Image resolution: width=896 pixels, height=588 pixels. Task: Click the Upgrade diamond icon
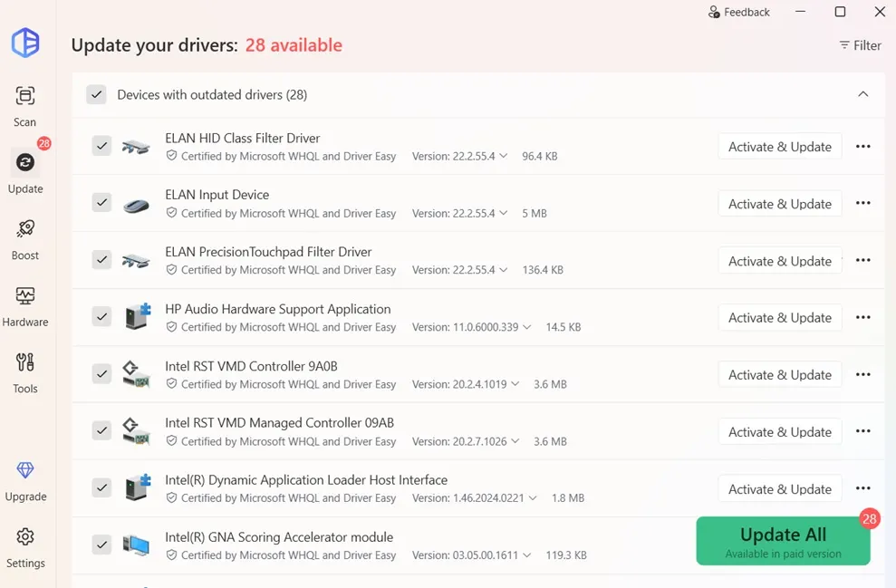(x=25, y=470)
